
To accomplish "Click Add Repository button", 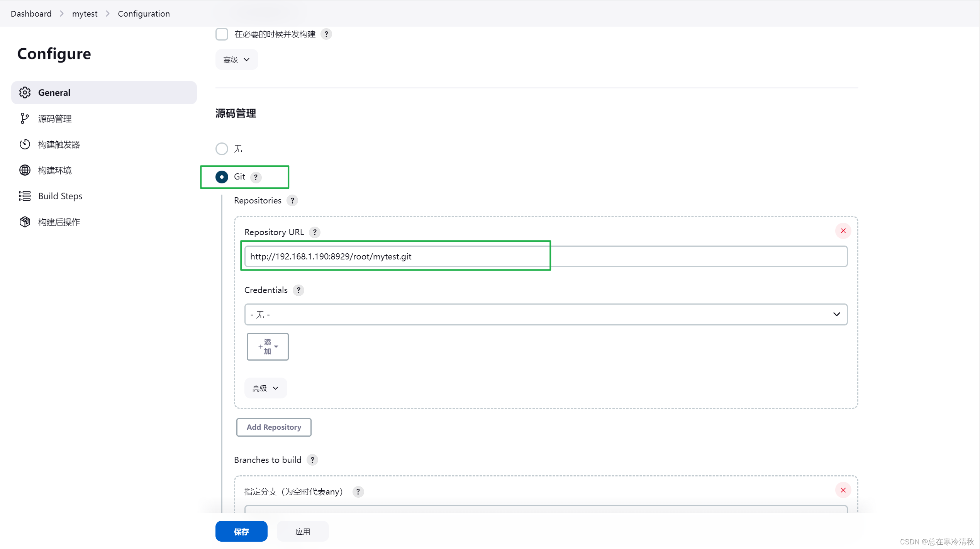I will [274, 427].
